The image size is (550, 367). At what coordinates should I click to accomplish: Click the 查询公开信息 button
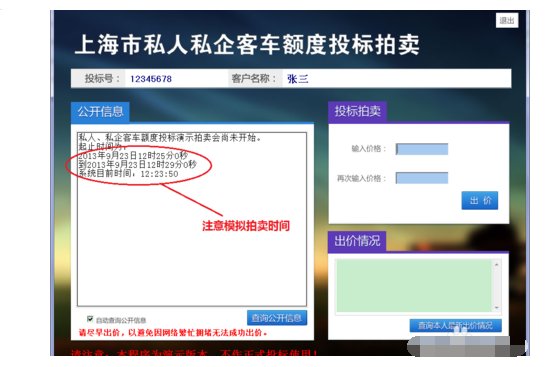277,318
